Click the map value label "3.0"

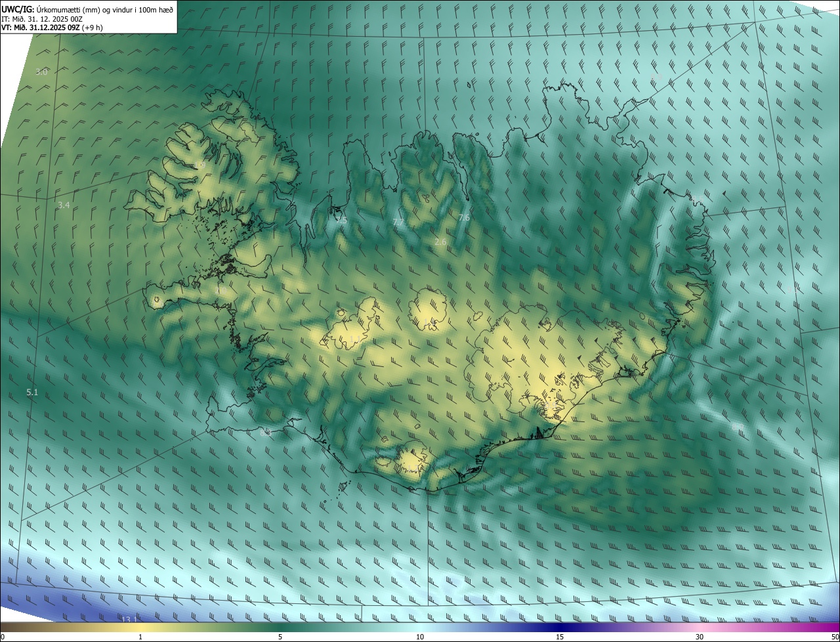(42, 72)
